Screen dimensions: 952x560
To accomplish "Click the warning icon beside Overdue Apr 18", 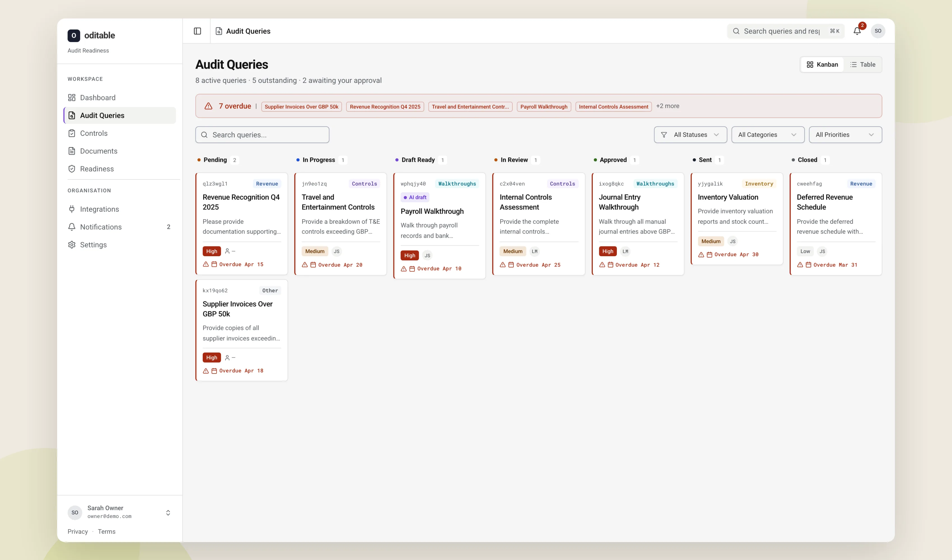I will pos(206,371).
